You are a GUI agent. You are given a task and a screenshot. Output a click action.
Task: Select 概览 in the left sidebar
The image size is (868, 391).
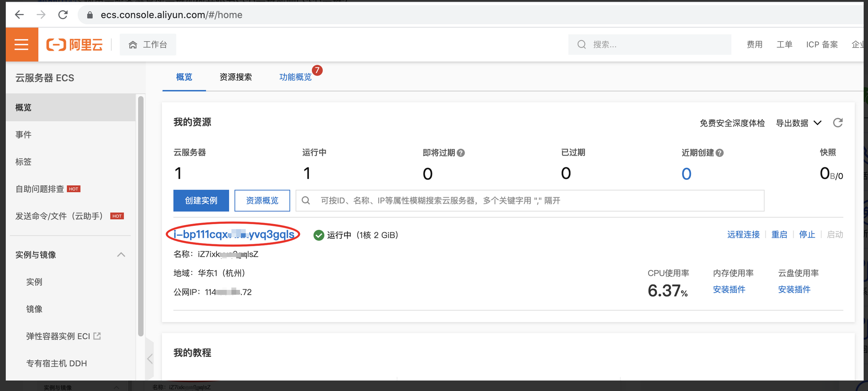(x=71, y=107)
